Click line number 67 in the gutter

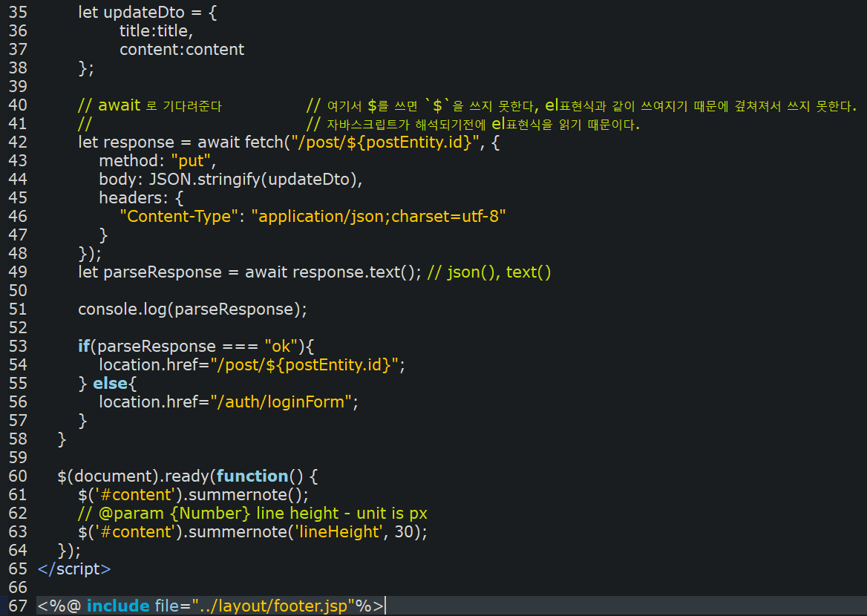pyautogui.click(x=18, y=606)
